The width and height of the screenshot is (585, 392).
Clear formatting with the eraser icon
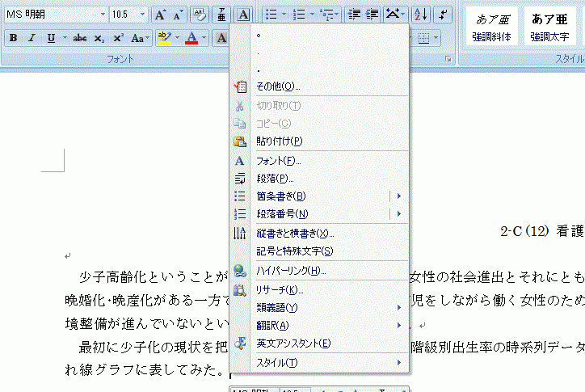pos(200,15)
